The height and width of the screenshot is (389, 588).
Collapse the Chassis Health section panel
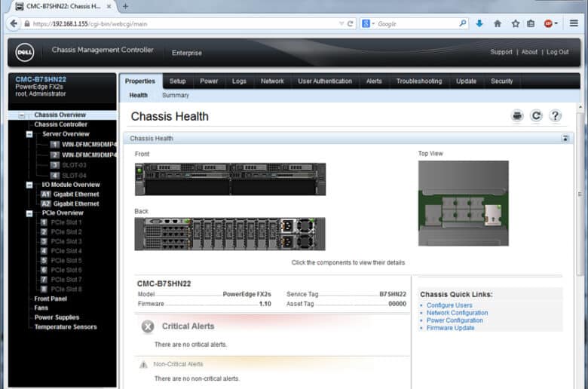click(565, 139)
